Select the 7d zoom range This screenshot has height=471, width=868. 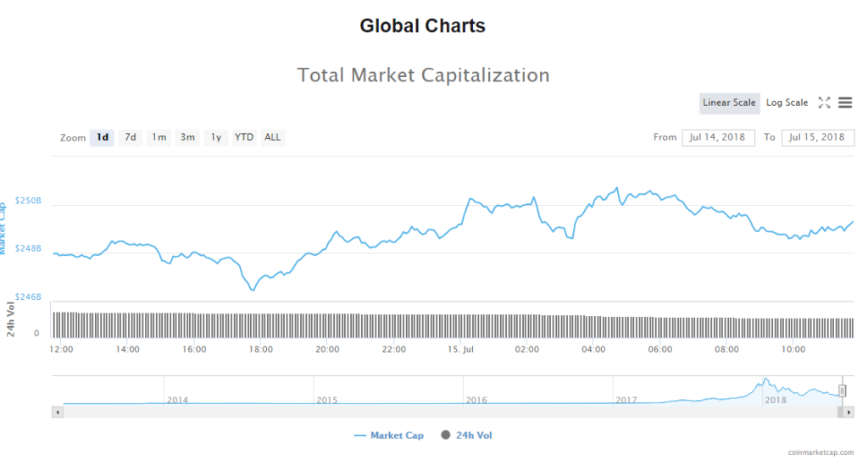pos(131,137)
